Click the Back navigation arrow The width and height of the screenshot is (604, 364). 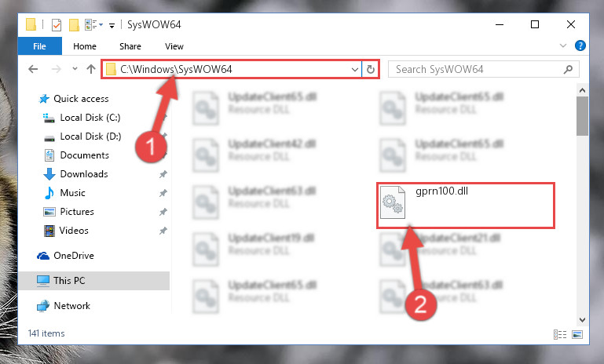coord(33,69)
